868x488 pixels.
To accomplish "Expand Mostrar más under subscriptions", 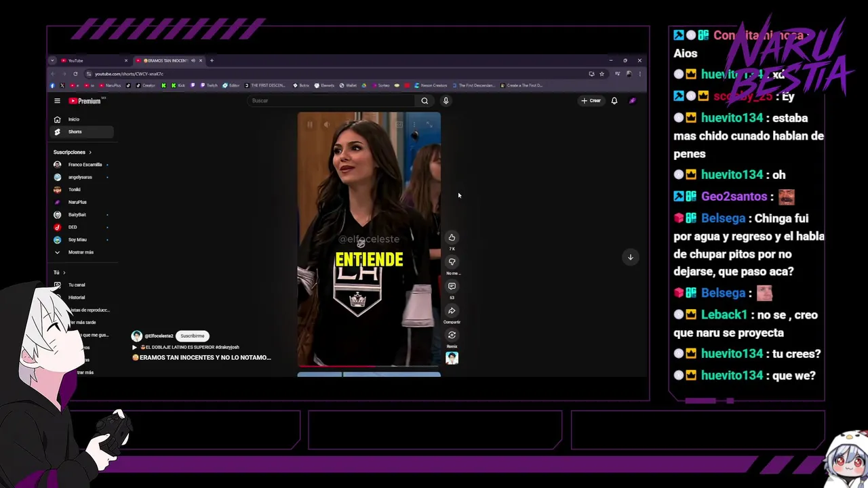I will (x=81, y=252).
